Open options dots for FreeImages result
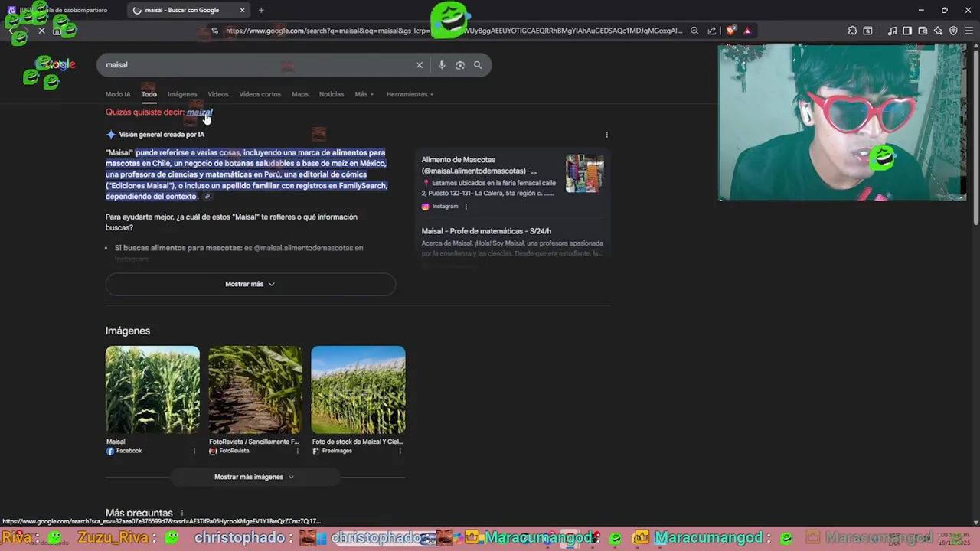Screen dimensions: 980x551 point(400,452)
